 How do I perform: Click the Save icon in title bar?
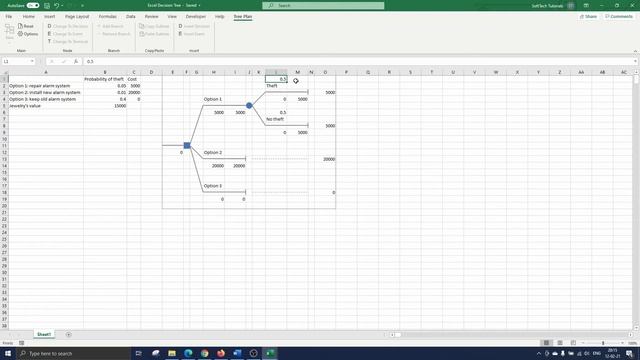47,6
